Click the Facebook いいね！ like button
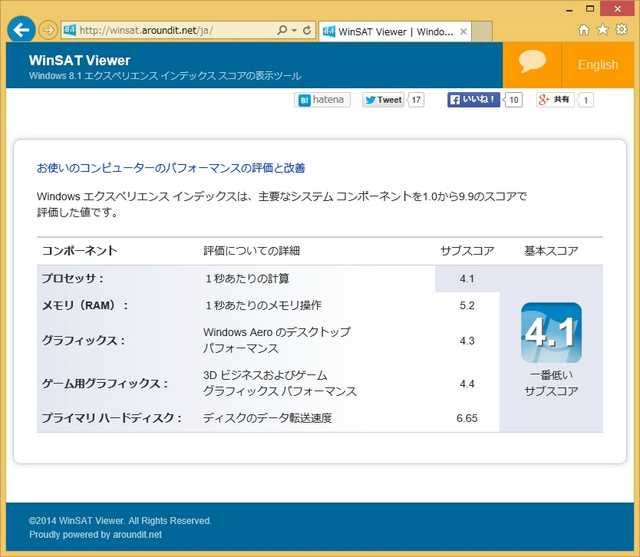The height and width of the screenshot is (557, 640). click(473, 100)
